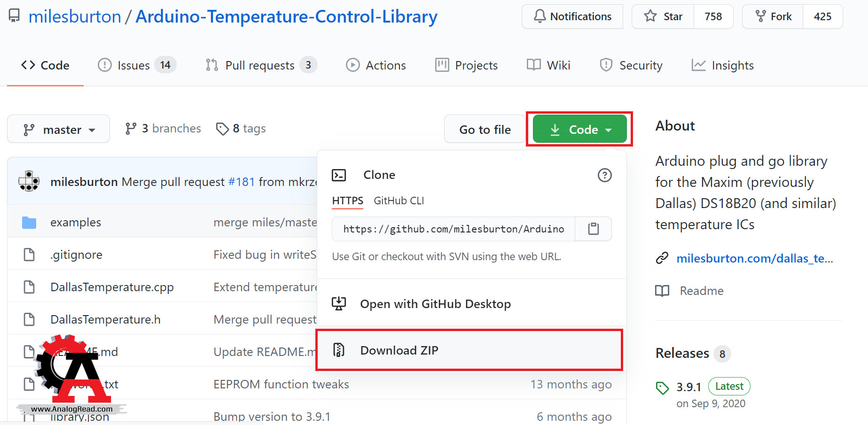Click the milesburton avatar in commit row
868x425 pixels.
[29, 181]
